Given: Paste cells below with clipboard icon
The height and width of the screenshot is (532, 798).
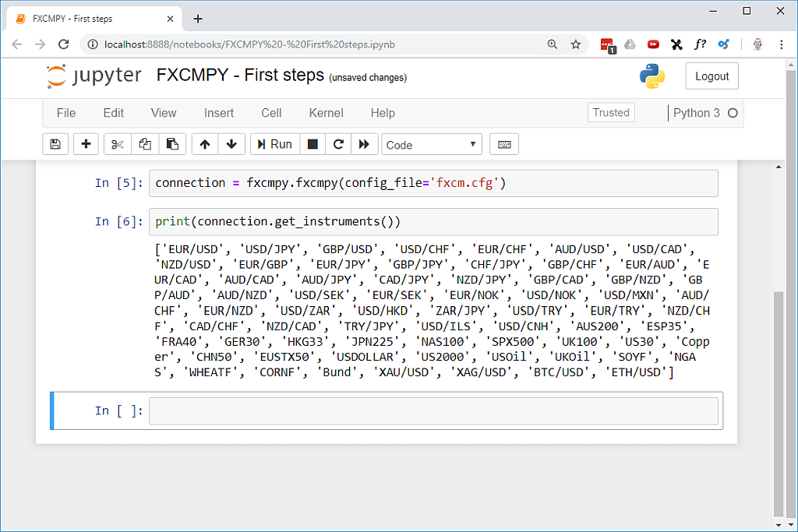Looking at the screenshot, I should (x=172, y=144).
